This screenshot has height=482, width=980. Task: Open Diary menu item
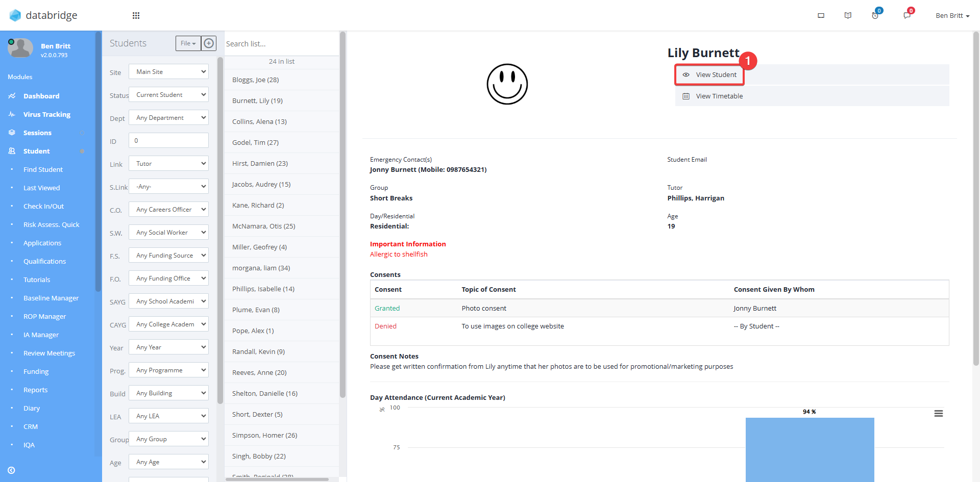tap(32, 408)
